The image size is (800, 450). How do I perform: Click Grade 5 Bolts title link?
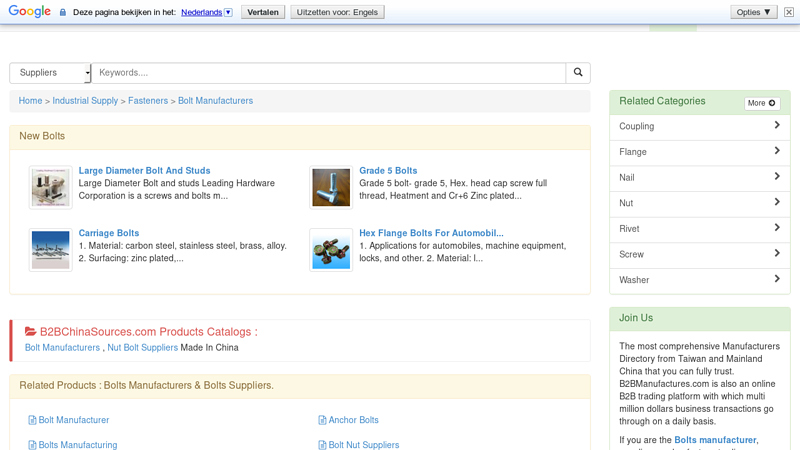(x=388, y=171)
